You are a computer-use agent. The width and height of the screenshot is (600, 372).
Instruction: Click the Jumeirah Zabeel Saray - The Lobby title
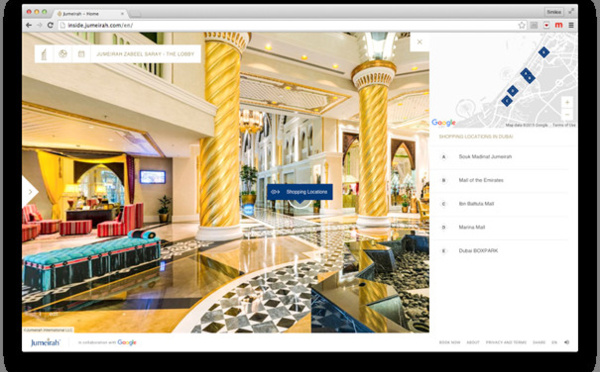(145, 54)
